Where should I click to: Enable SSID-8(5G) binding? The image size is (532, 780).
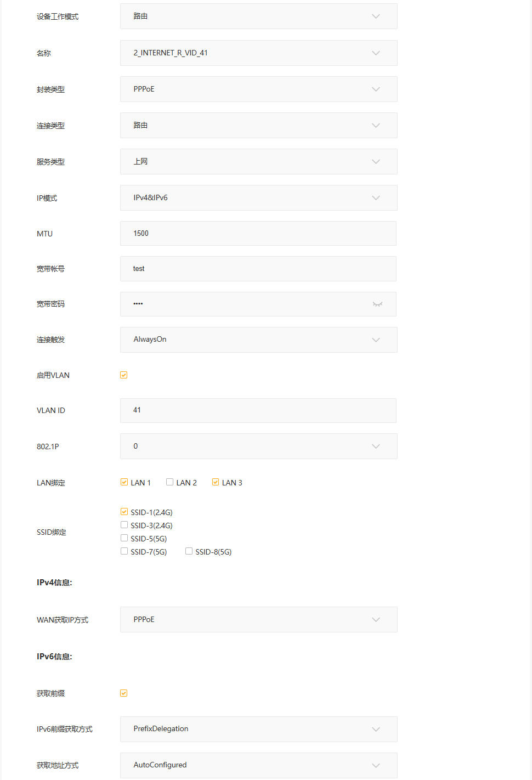(189, 551)
